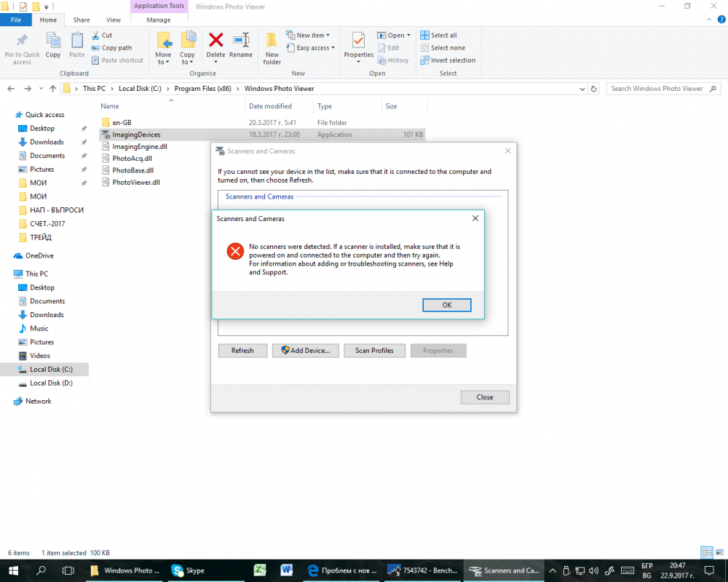This screenshot has width=728, height=582.
Task: Open the НАП - ВЪПРОСИ folder
Action: click(x=57, y=210)
